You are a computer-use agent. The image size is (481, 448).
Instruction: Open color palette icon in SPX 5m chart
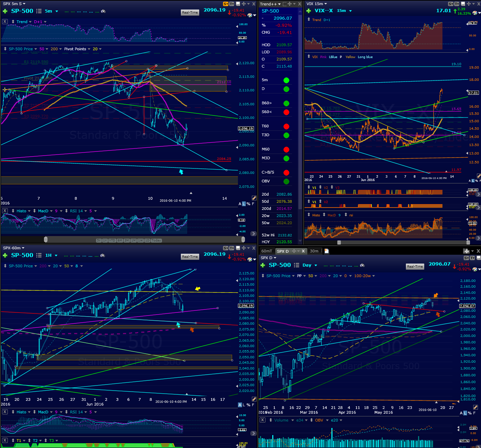coord(250,15)
